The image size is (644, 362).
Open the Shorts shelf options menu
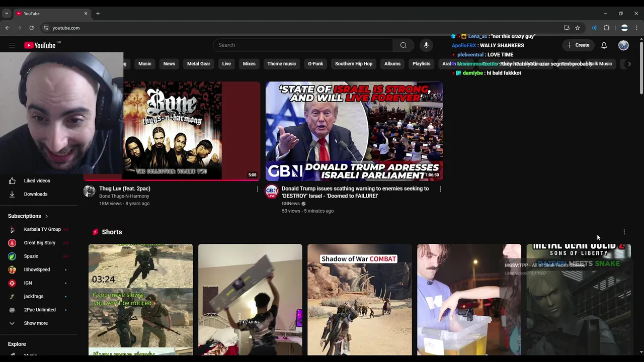624,232
